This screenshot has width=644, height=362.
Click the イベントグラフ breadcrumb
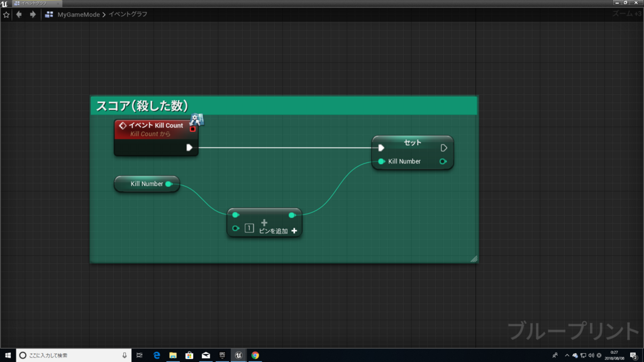pos(128,14)
